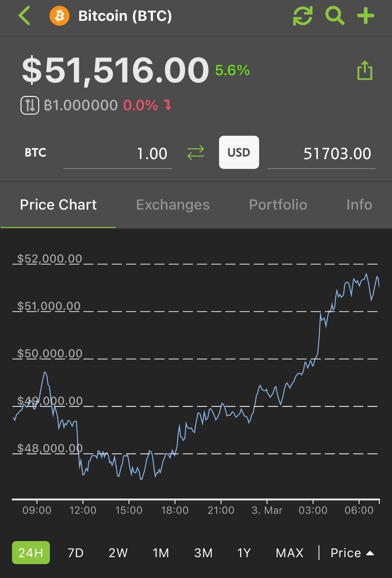This screenshot has height=578, width=392.
Task: Show the MAX chart range
Action: [x=289, y=553]
